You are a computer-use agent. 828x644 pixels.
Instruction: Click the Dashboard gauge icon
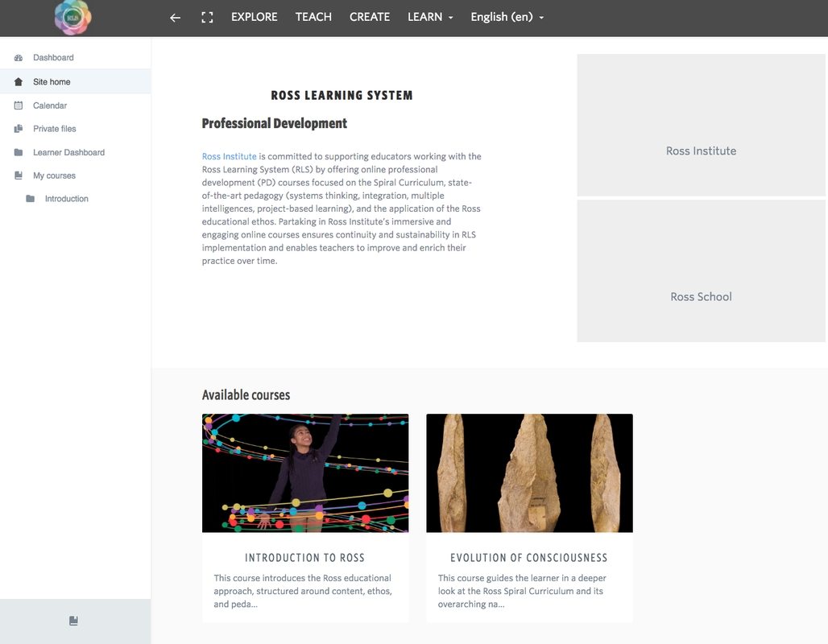tap(19, 57)
